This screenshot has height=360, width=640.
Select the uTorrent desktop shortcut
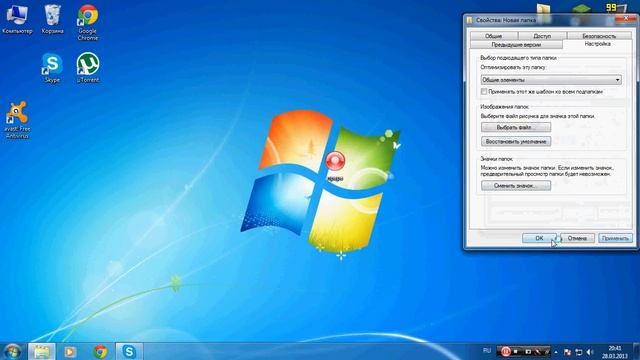pyautogui.click(x=88, y=68)
